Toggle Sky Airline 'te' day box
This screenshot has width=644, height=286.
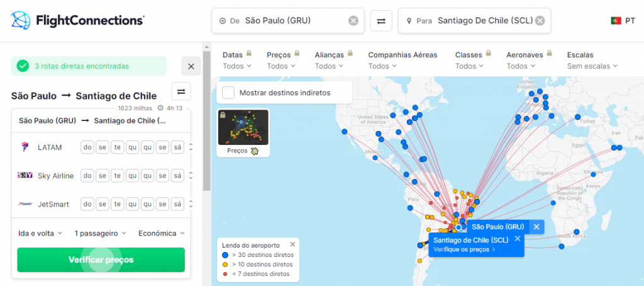(x=118, y=176)
